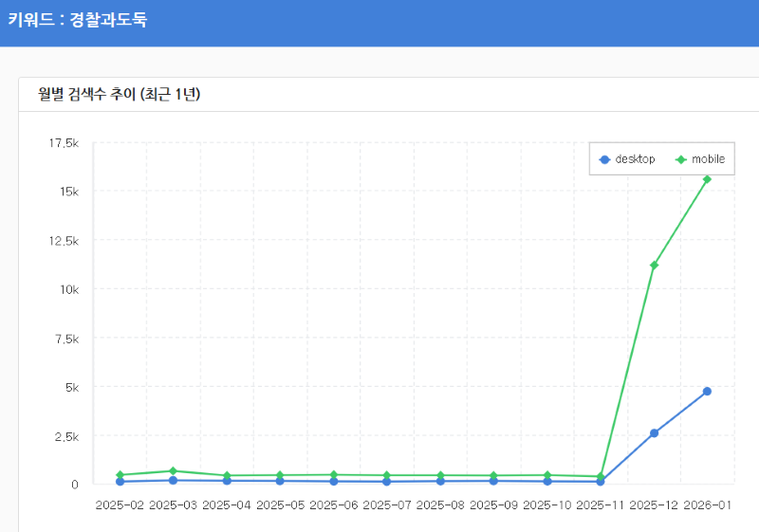Toggle the desktop series via legend label
This screenshot has height=532, width=759.
coord(635,159)
